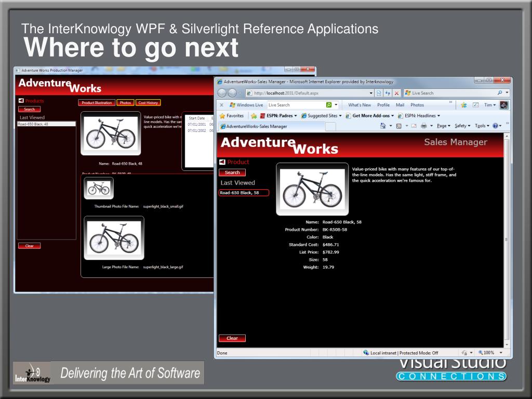Click the large bike photo in Production Manager
This screenshot has width=532, height=399.
pyautogui.click(x=114, y=238)
